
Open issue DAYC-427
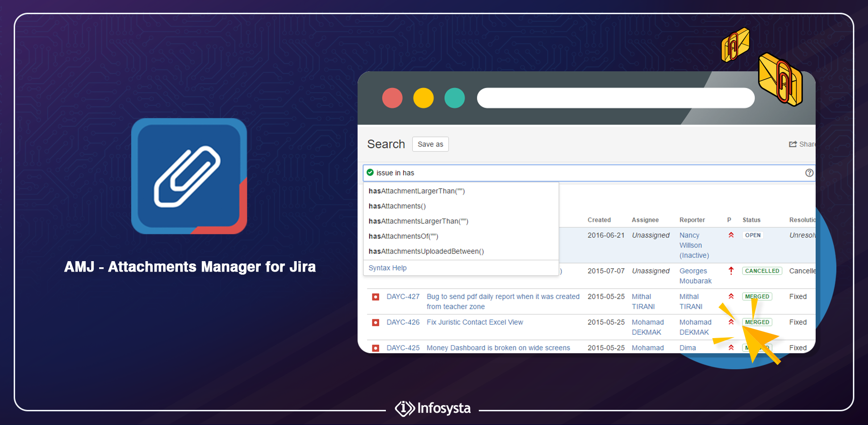click(x=403, y=297)
